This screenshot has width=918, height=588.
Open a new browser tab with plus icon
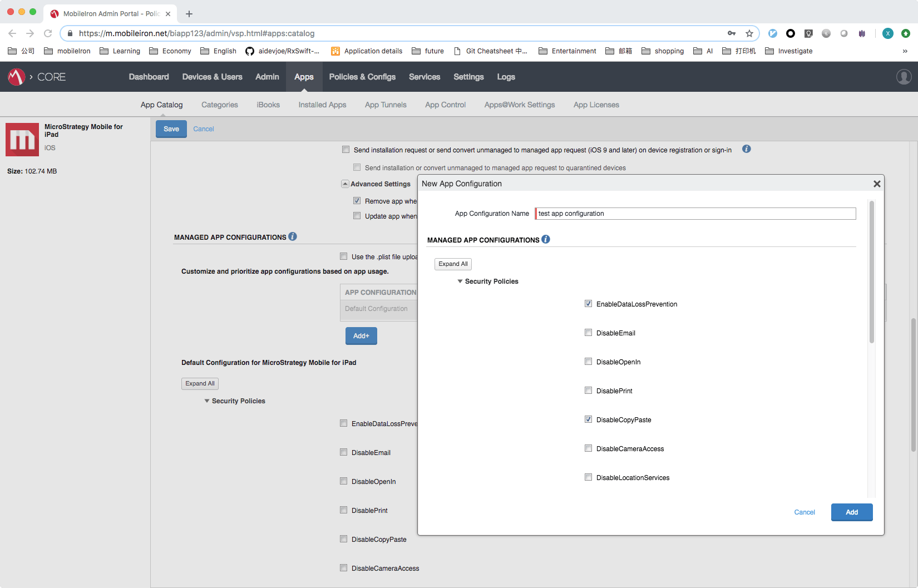(x=189, y=14)
